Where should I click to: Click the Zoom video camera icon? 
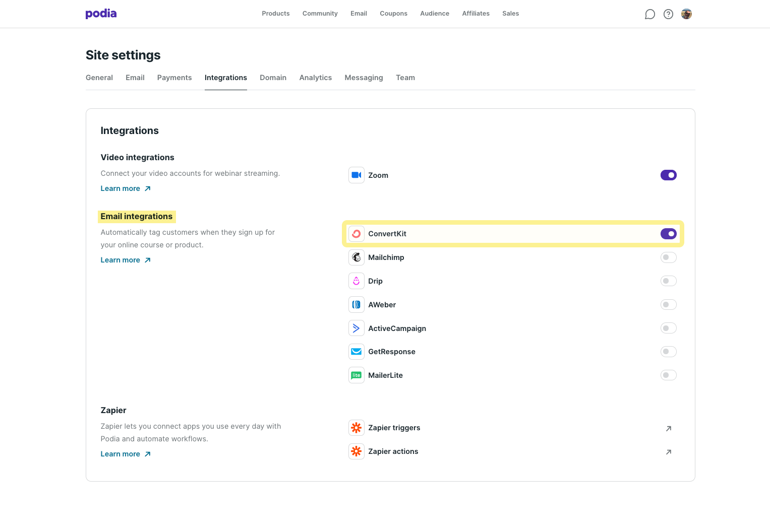coord(357,175)
